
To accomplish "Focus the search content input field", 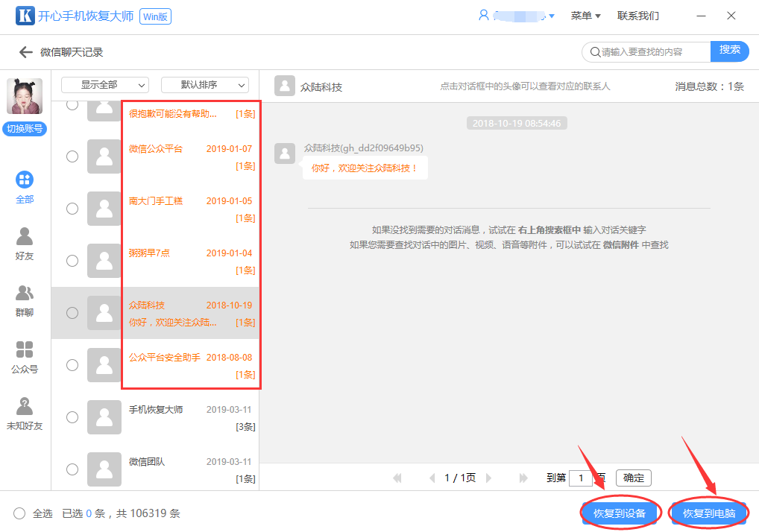I will (x=646, y=51).
